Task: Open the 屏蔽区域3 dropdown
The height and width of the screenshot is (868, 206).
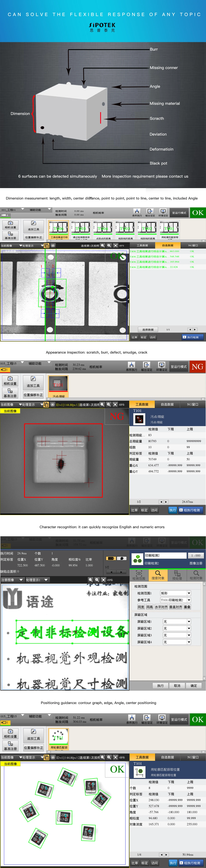Action: pyautogui.click(x=189, y=635)
